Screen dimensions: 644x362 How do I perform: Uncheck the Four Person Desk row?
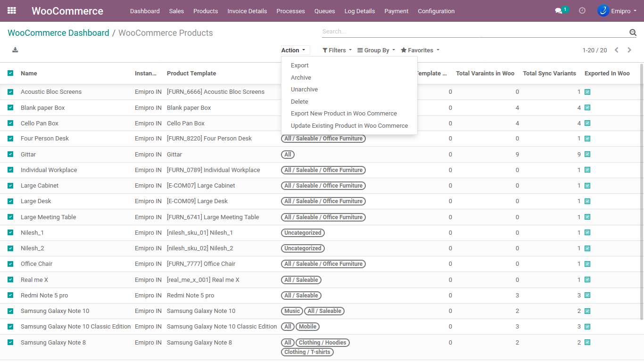tap(10, 139)
